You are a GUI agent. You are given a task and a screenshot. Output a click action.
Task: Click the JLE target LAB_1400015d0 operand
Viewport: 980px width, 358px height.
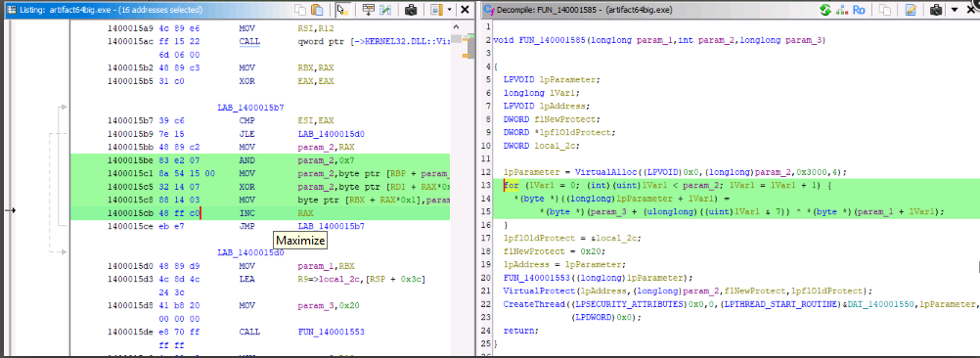tap(332, 134)
